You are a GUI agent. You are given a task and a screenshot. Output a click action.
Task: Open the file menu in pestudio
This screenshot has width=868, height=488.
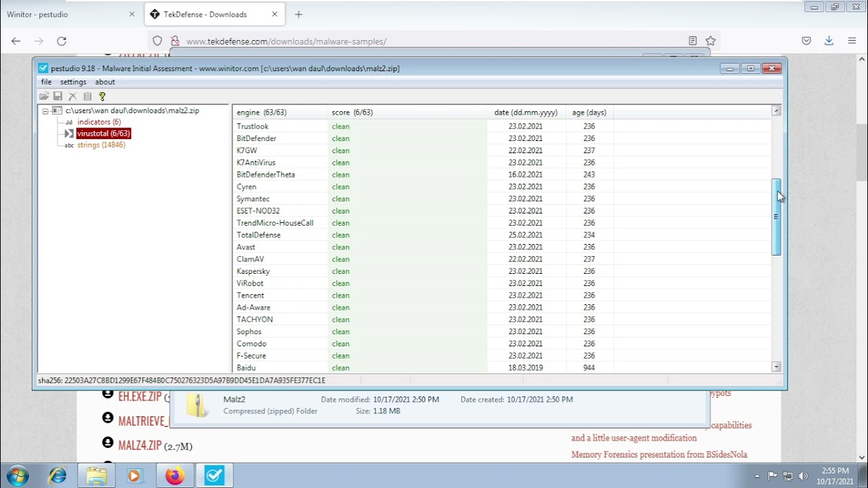click(x=46, y=82)
